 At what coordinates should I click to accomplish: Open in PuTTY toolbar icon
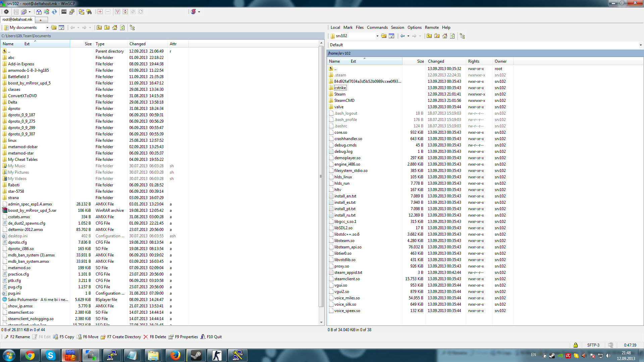pyautogui.click(x=72, y=12)
